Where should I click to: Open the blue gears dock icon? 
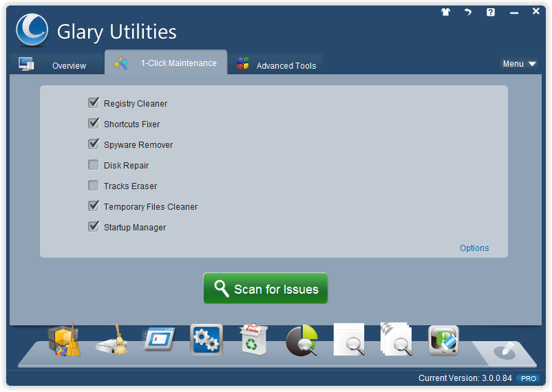[x=206, y=340]
